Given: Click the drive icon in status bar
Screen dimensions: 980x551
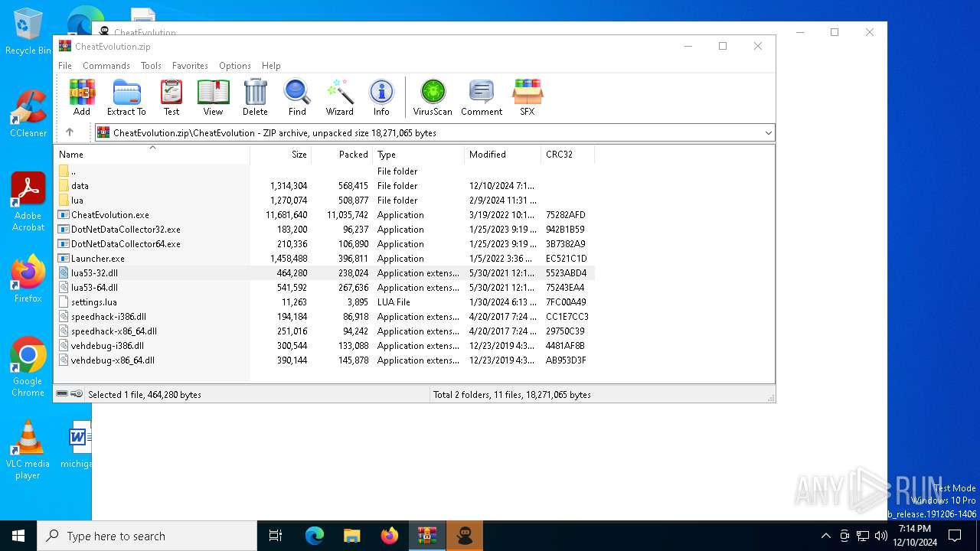Looking at the screenshot, I should coord(62,394).
